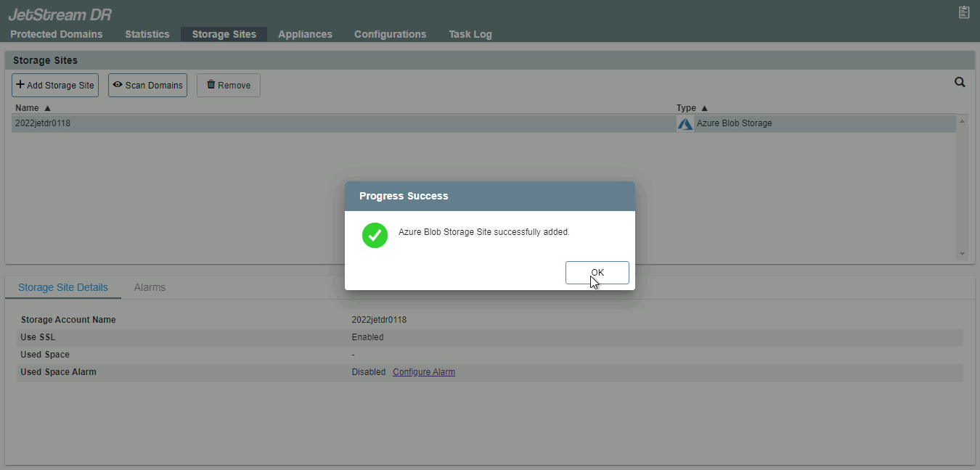
Task: Click the Scan Domains button
Action: point(147,85)
